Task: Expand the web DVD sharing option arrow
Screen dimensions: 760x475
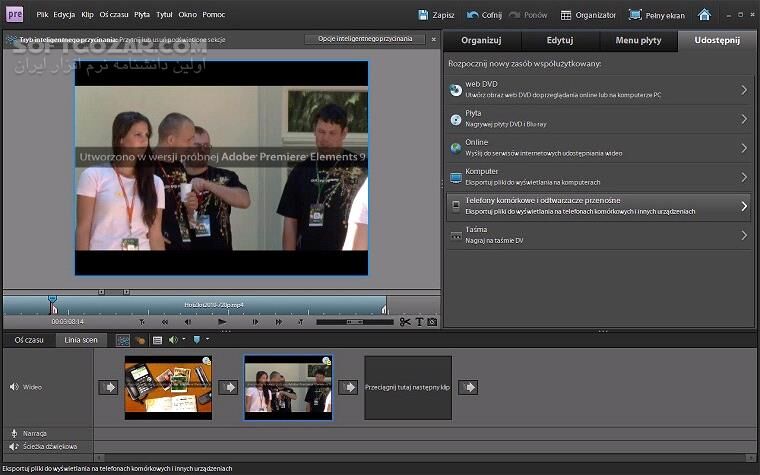Action: click(x=744, y=90)
